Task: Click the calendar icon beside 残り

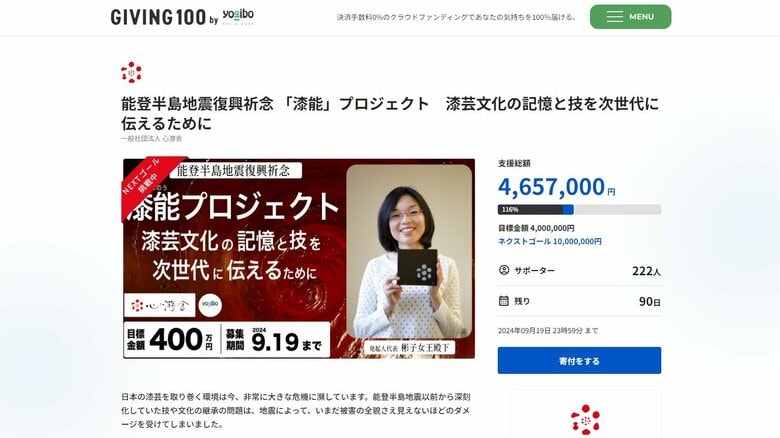Action: coord(503,301)
